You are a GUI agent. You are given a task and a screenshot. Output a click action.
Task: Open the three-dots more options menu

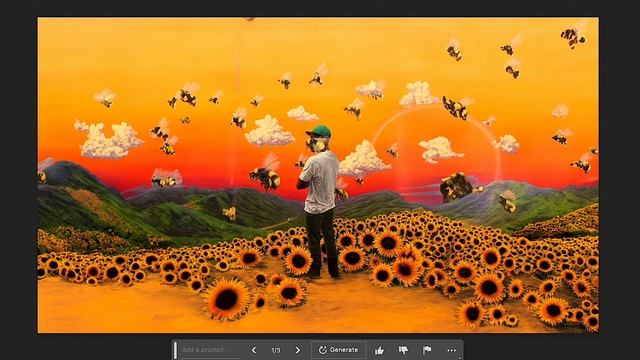(x=451, y=350)
